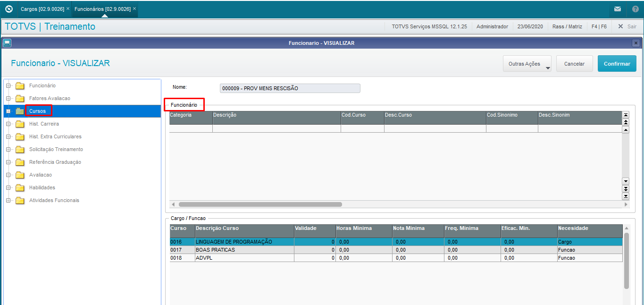Viewport: 644px width, 305px height.
Task: Expand the Funcionário tree node
Action: tap(8, 85)
